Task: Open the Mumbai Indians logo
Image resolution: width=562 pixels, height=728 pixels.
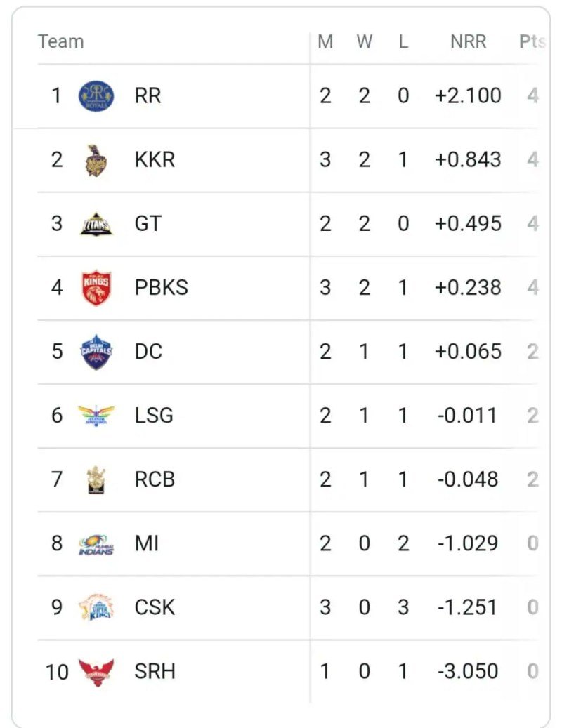Action: (96, 544)
